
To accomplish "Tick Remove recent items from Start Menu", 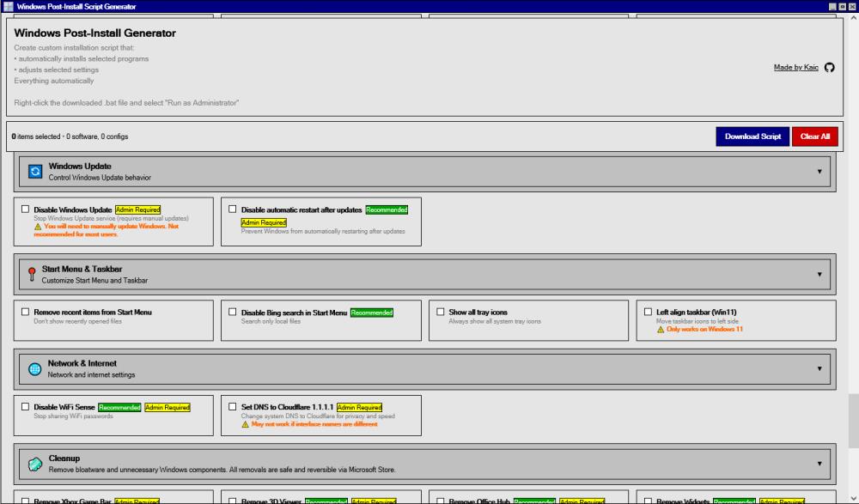I will pyautogui.click(x=25, y=312).
